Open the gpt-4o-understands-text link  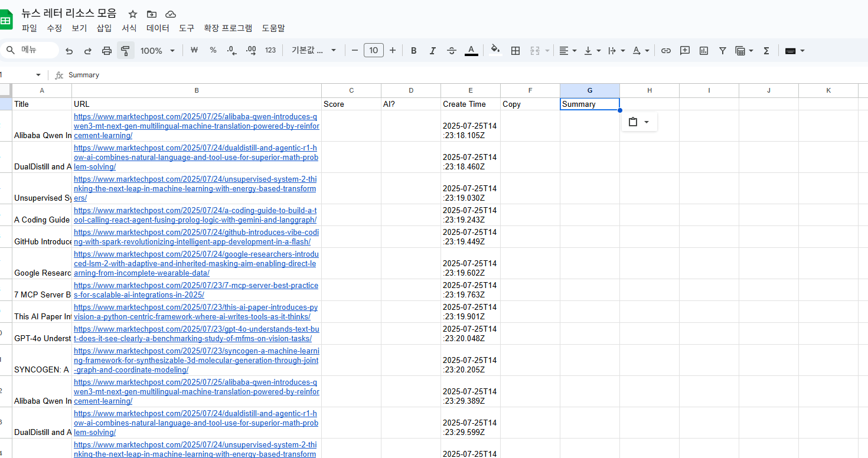197,333
